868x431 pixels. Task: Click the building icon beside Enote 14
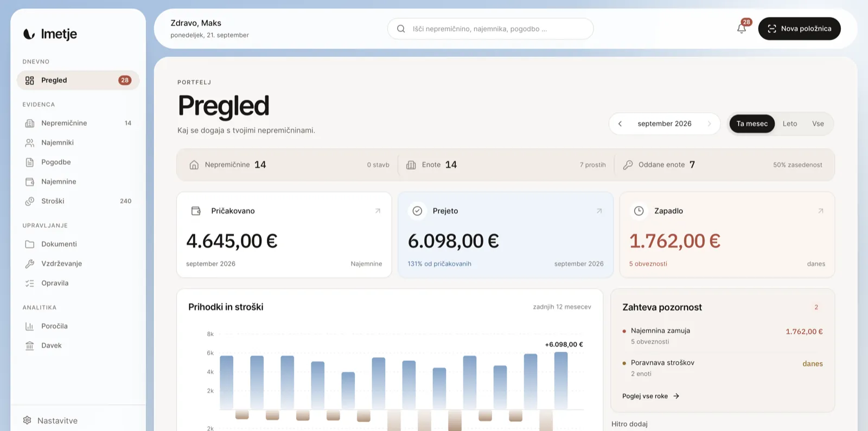411,165
